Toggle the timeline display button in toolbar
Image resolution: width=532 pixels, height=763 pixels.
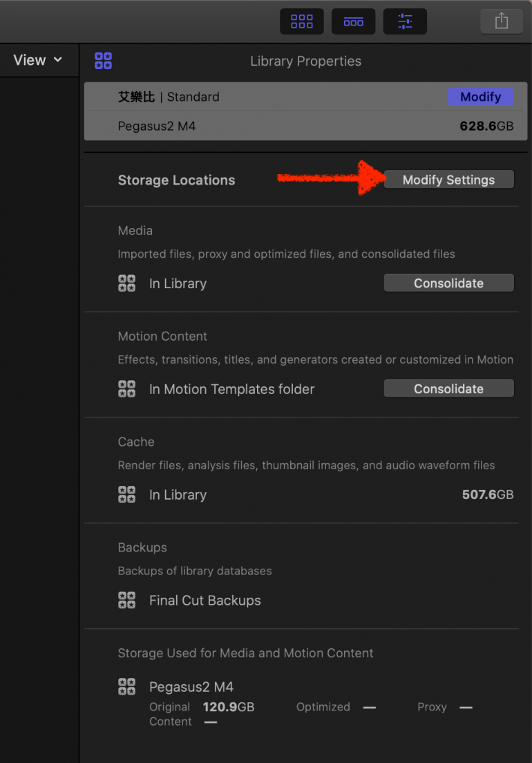click(353, 21)
